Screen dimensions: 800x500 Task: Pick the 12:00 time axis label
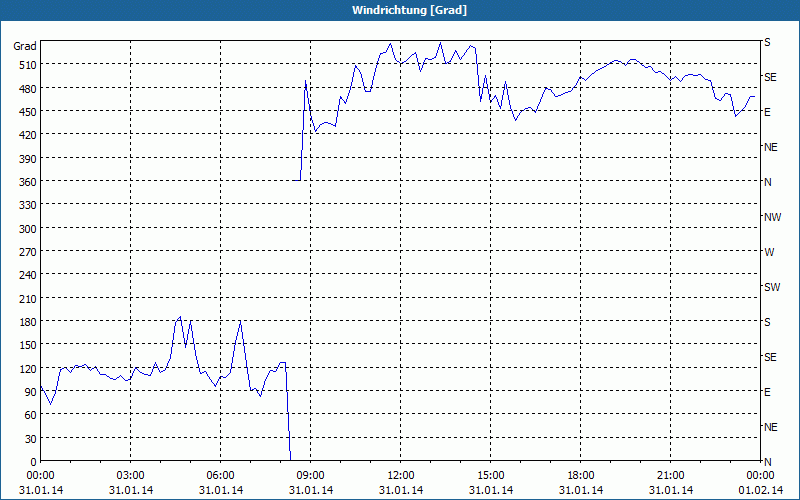tap(401, 476)
